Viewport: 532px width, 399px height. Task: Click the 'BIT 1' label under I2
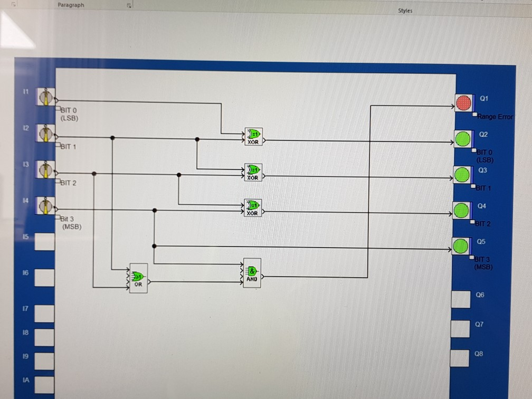point(68,147)
